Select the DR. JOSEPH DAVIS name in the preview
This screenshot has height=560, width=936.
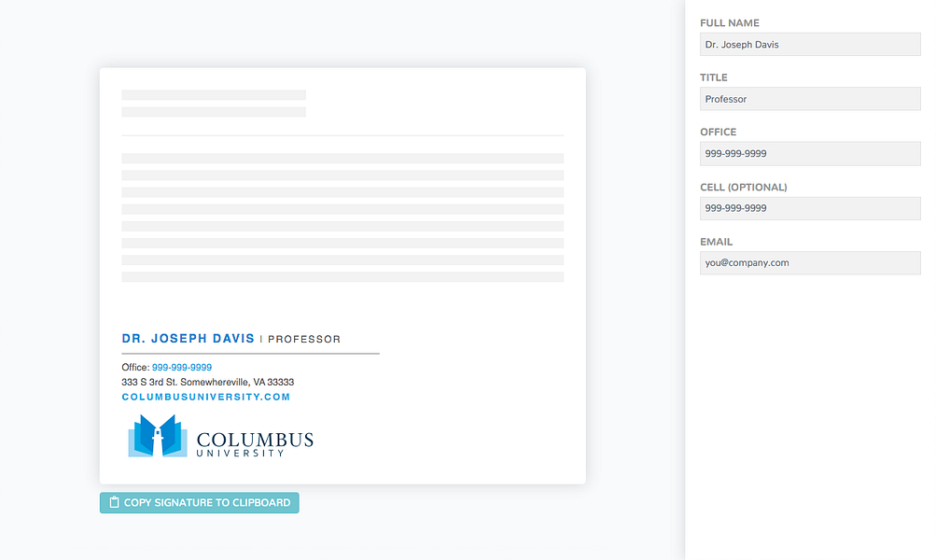[187, 338]
